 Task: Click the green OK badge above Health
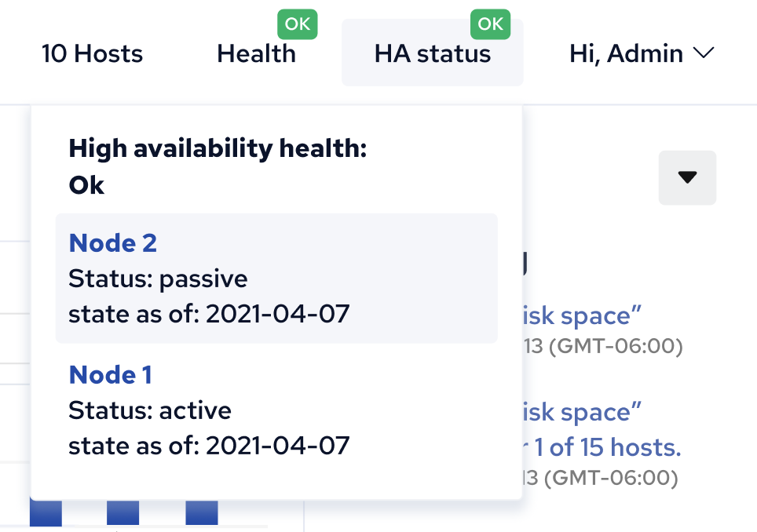(297, 24)
